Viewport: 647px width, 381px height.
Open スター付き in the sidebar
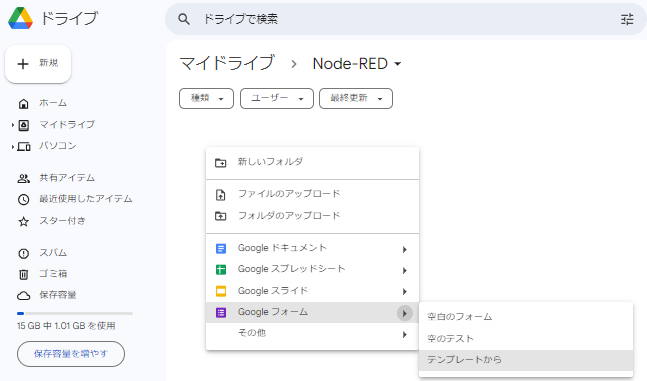coord(62,221)
